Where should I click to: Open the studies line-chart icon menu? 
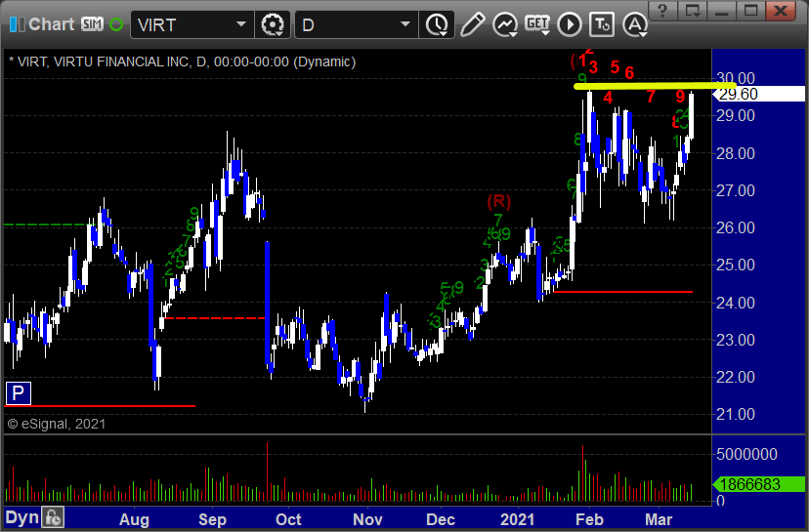coord(504,24)
